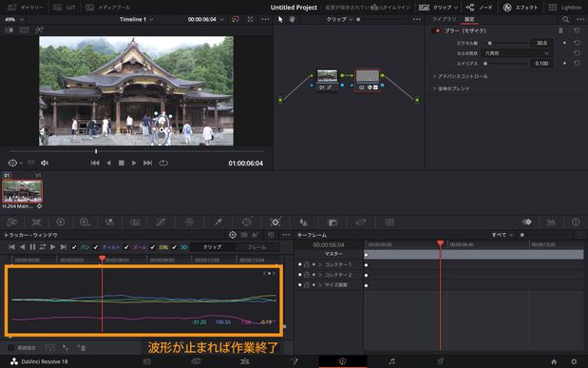588x368 pixels.
Task: Open the viewer timecode dropdown
Action: click(206, 19)
